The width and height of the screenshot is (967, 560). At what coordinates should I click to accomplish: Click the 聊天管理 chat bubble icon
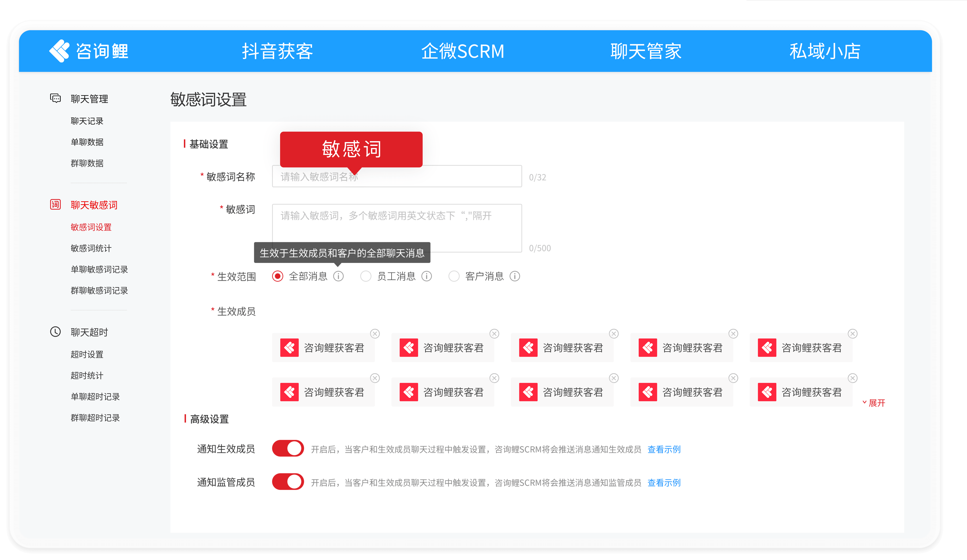55,99
